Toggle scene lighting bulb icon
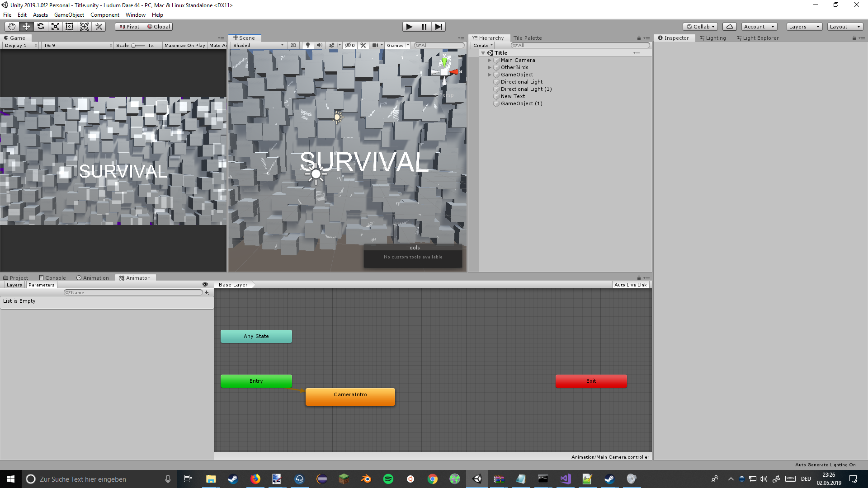The image size is (868, 488). (x=308, y=45)
